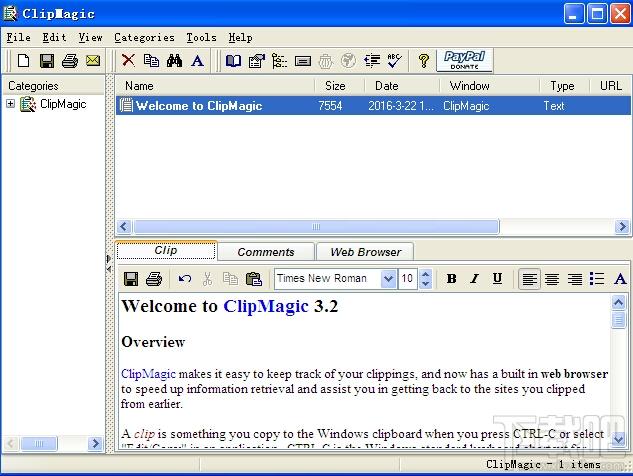Screen dimensions: 633x476
Task: Toggle Italic formatting
Action: pyautogui.click(x=474, y=279)
